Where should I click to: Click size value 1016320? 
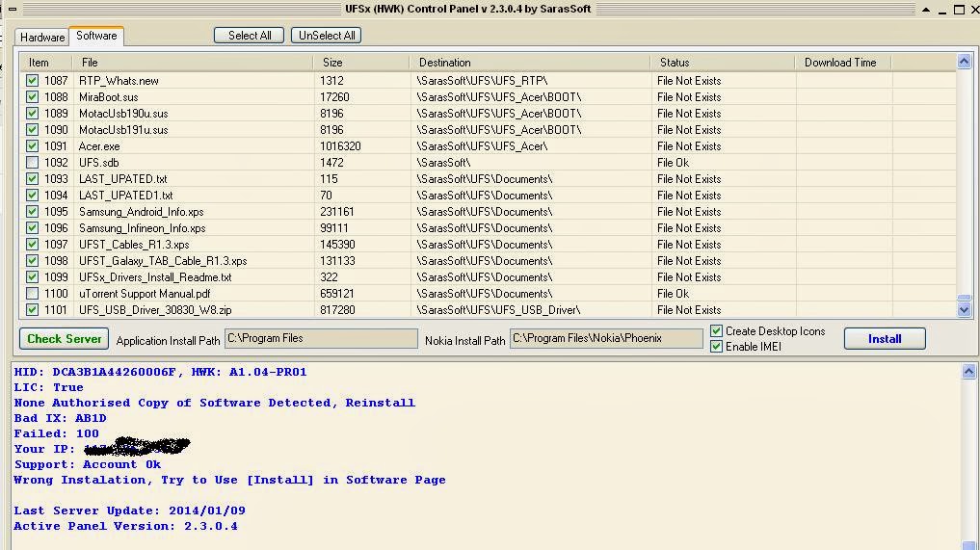pos(340,146)
